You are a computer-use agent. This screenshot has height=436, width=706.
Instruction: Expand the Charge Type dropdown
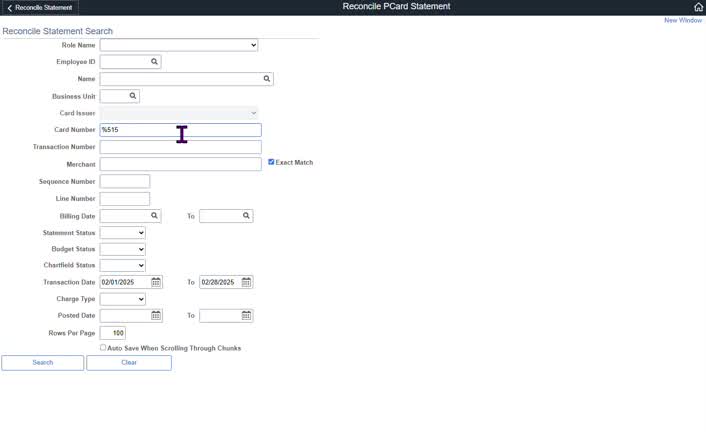pos(123,299)
